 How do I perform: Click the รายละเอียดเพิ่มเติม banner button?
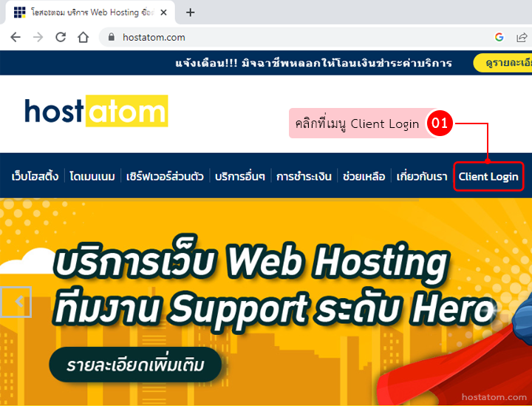pyautogui.click(x=135, y=365)
